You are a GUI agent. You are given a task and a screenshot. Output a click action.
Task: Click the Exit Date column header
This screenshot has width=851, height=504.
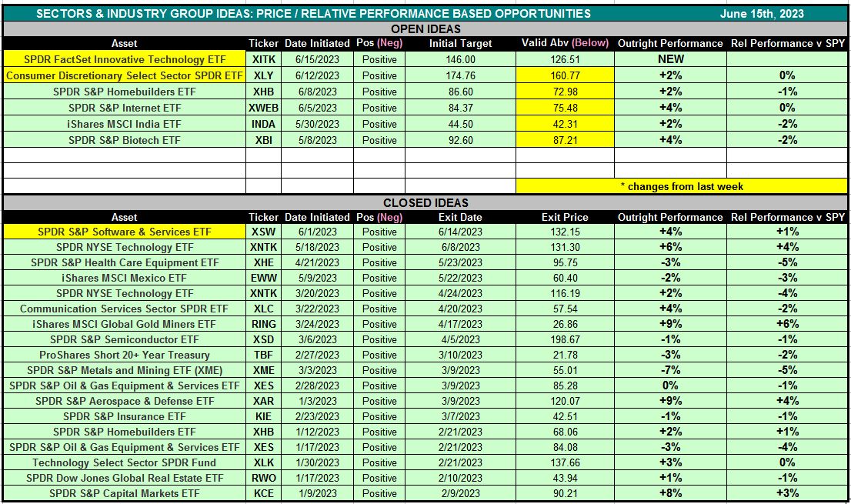coord(460,218)
